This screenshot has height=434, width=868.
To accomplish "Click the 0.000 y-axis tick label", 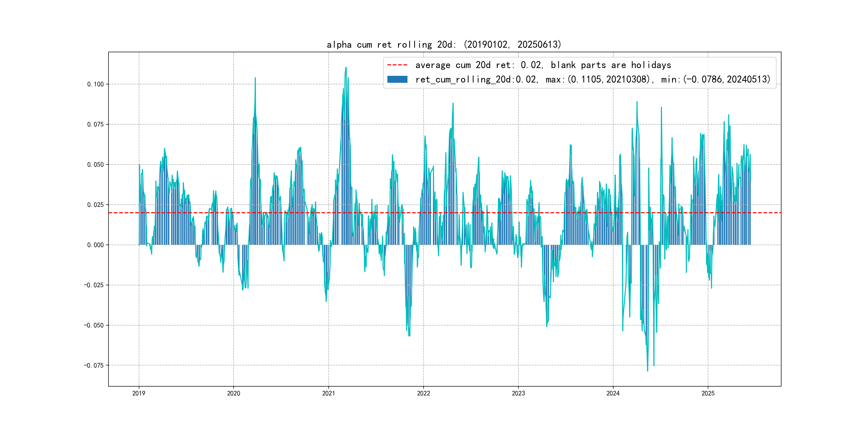I will click(95, 245).
